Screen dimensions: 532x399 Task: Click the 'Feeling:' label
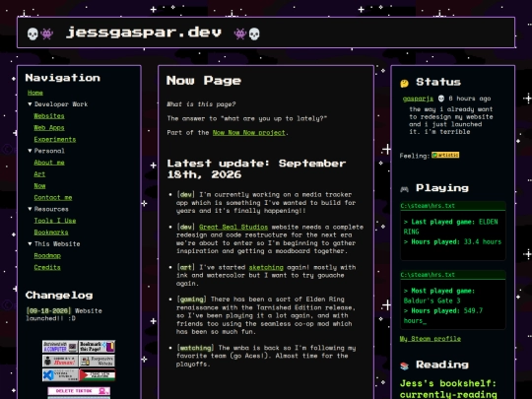(x=415, y=156)
